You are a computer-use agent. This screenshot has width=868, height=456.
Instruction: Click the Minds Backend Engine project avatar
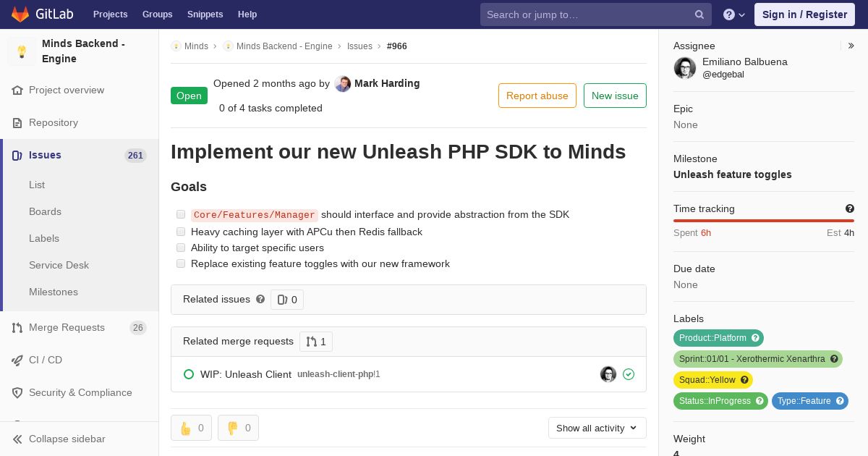click(22, 51)
